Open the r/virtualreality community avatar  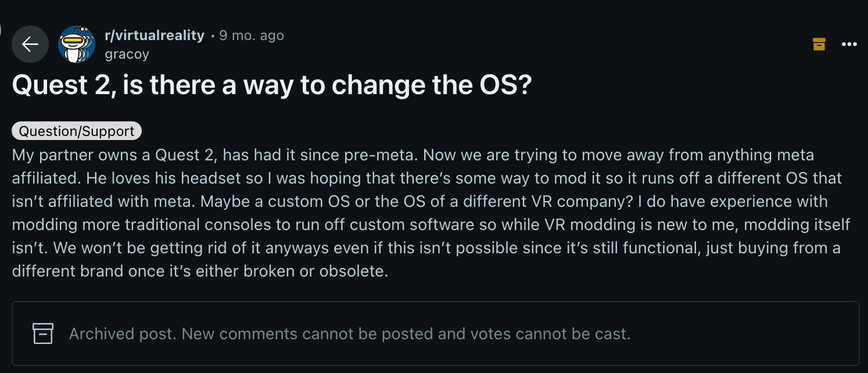pyautogui.click(x=77, y=44)
